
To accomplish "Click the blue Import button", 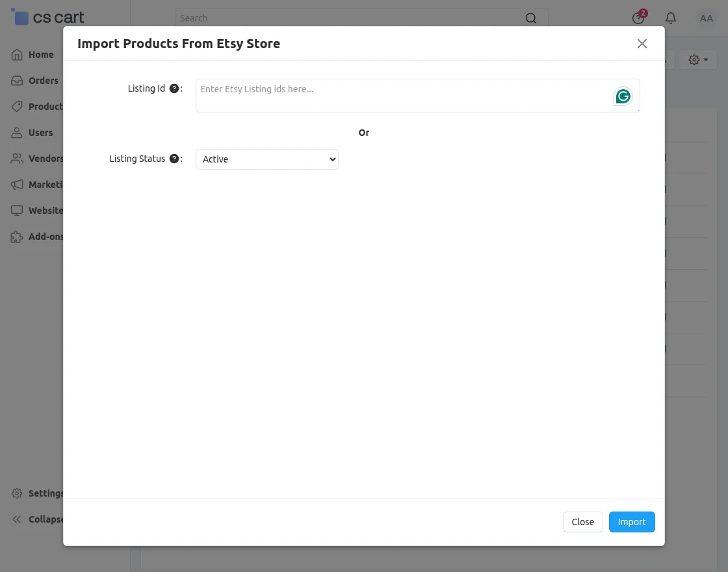I will [x=631, y=522].
